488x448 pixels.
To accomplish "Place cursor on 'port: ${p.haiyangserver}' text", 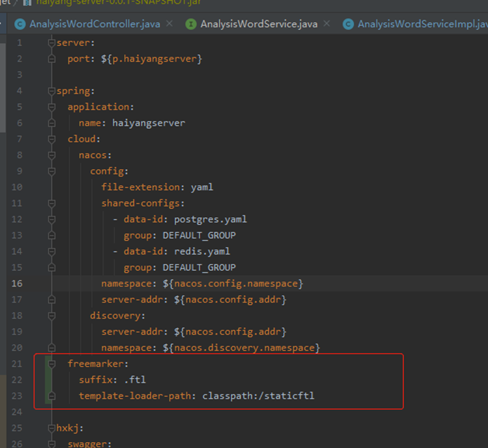I will [x=135, y=59].
